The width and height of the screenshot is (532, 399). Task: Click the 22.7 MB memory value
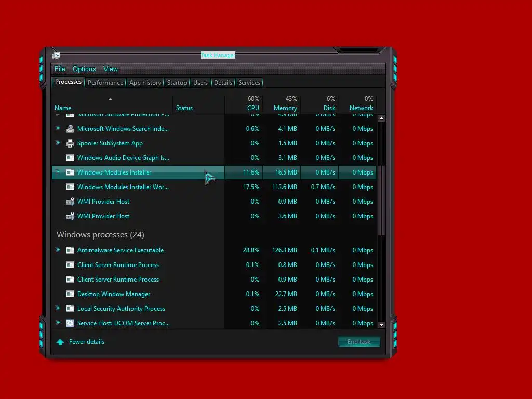click(286, 294)
